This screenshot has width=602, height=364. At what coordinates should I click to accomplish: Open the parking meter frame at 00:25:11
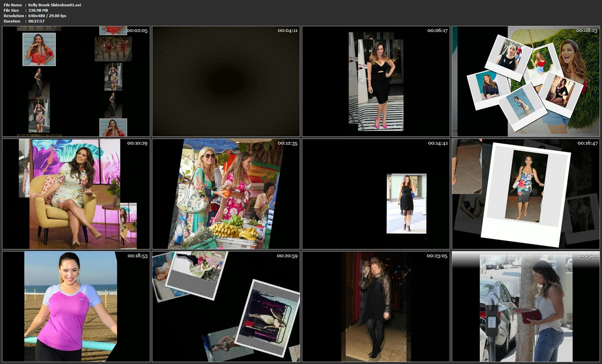click(526, 306)
